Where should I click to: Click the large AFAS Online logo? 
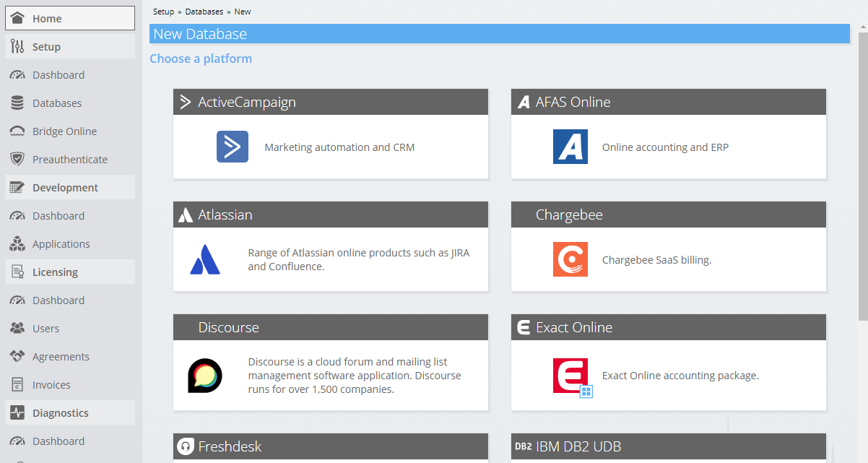[x=570, y=147]
